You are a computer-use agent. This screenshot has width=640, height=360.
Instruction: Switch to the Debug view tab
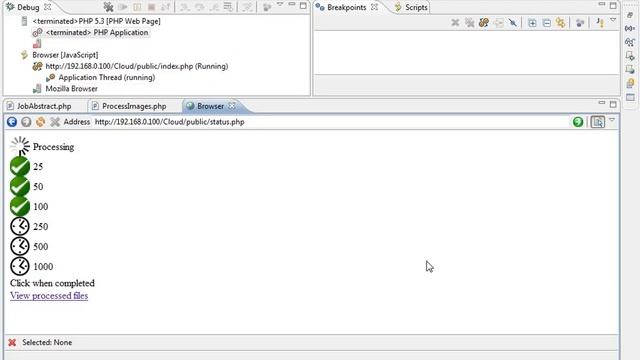(28, 7)
